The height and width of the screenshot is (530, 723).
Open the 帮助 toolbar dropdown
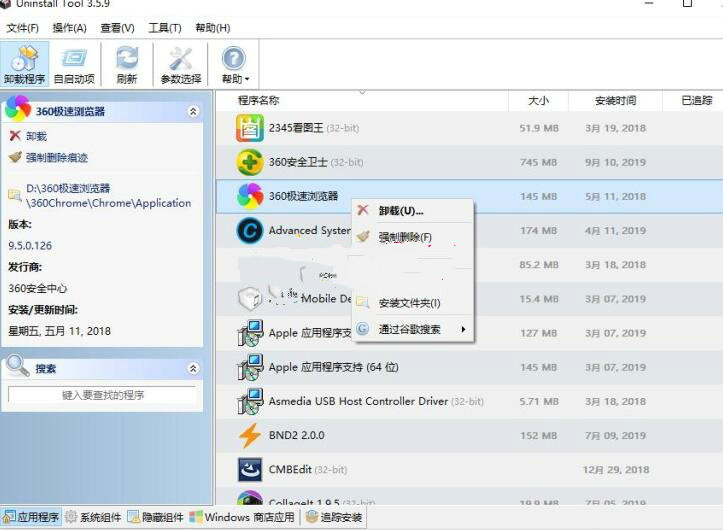(234, 63)
